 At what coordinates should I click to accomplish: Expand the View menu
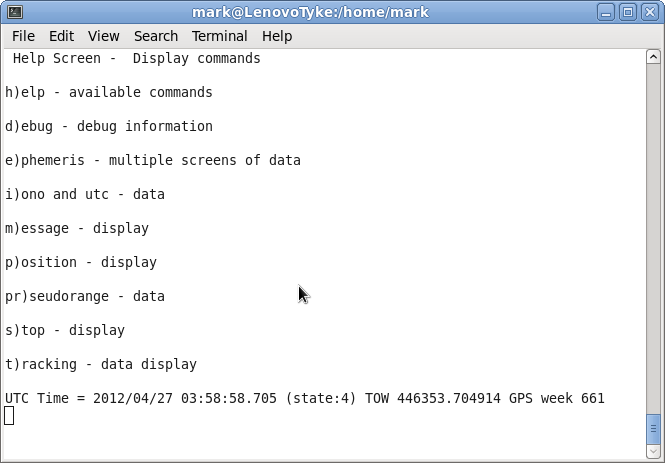(103, 36)
